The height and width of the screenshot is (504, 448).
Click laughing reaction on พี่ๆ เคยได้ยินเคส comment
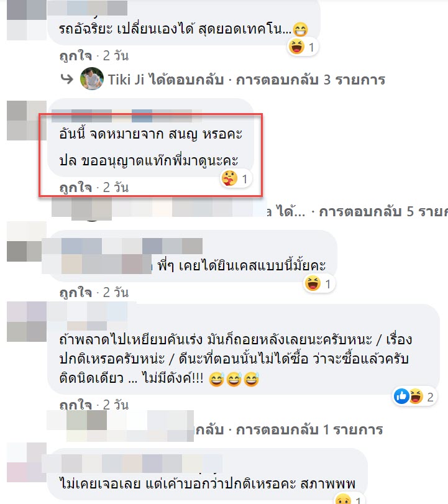(313, 284)
